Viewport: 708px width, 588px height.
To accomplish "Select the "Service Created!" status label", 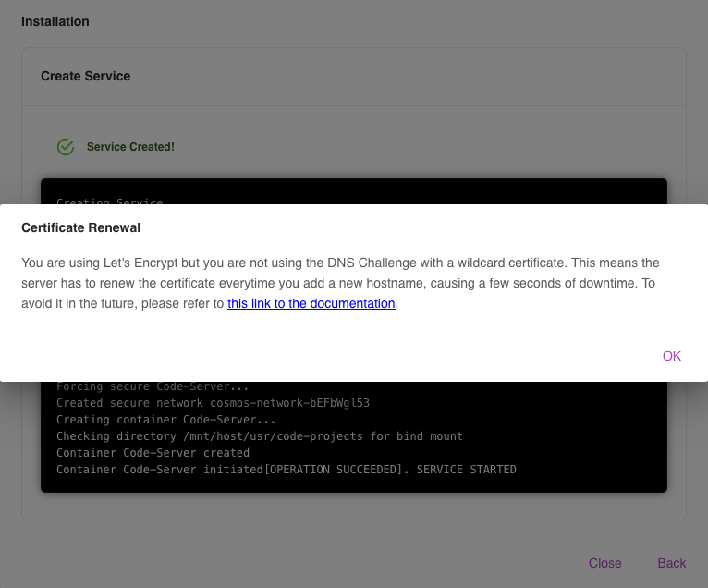I will pyautogui.click(x=130, y=147).
